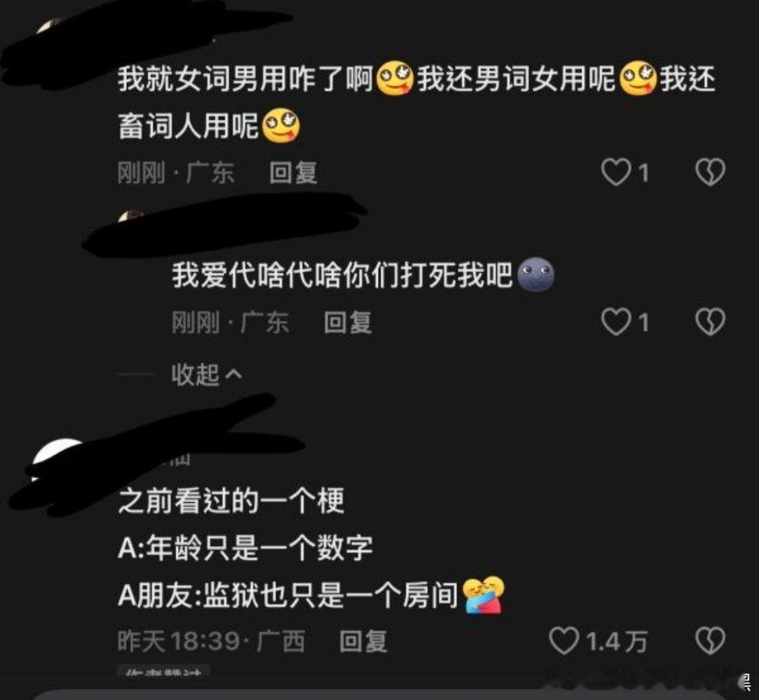Dislike the 我爱代啥代啥 reply broken heart
Image resolution: width=759 pixels, height=700 pixels.
[710, 321]
